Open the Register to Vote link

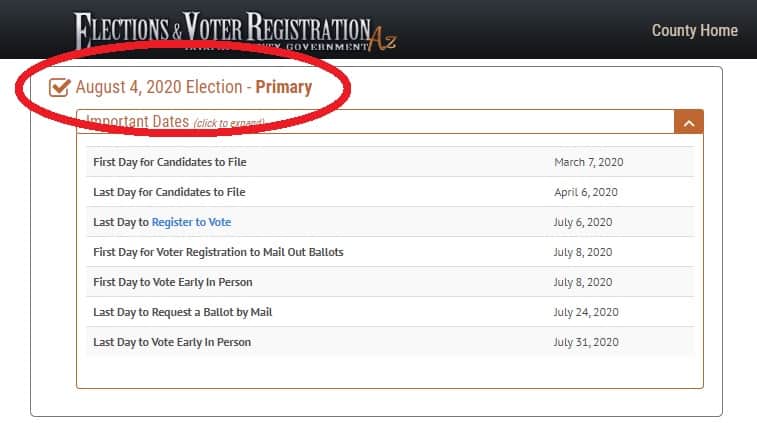(191, 222)
